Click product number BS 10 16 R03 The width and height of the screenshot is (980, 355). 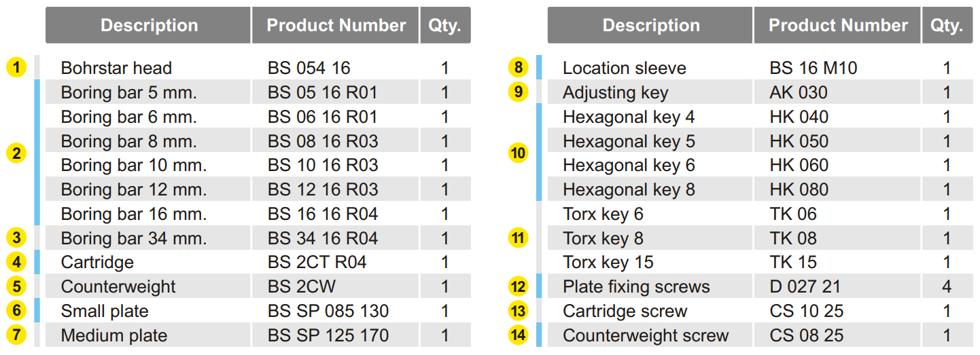323,165
